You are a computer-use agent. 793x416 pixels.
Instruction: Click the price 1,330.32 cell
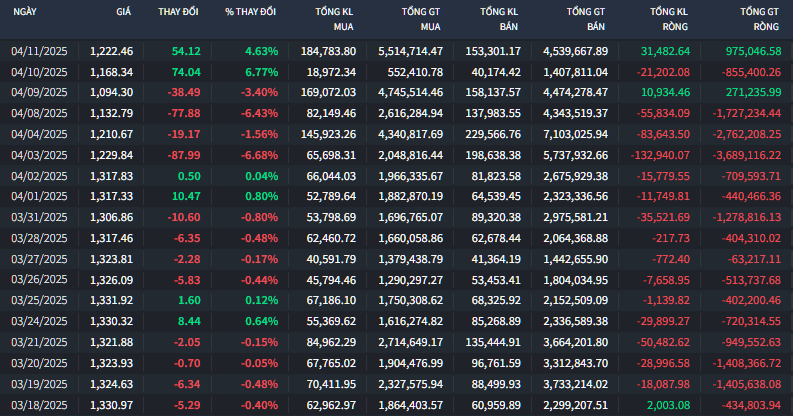pos(111,321)
